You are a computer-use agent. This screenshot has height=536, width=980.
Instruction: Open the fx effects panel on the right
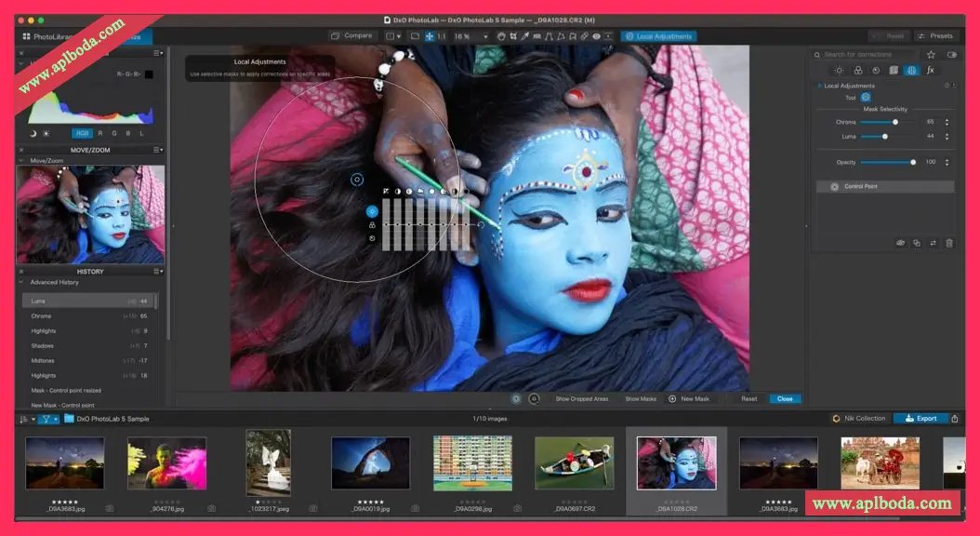[930, 70]
